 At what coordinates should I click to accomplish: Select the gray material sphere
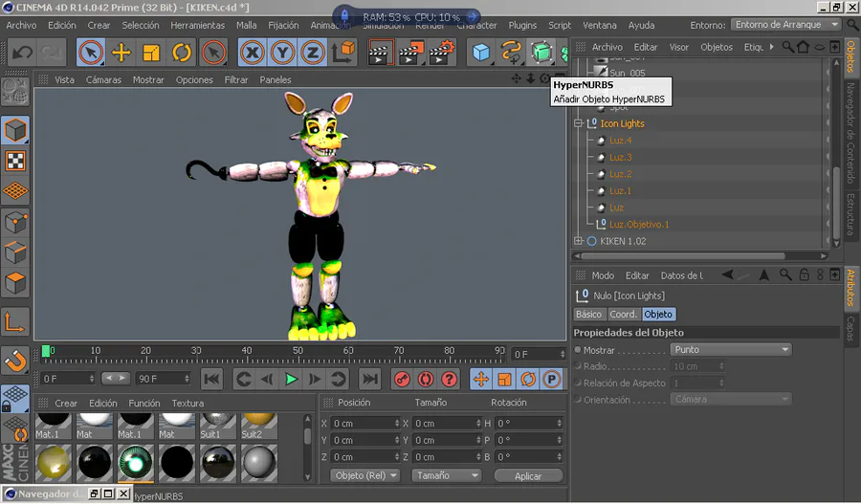pyautogui.click(x=258, y=463)
